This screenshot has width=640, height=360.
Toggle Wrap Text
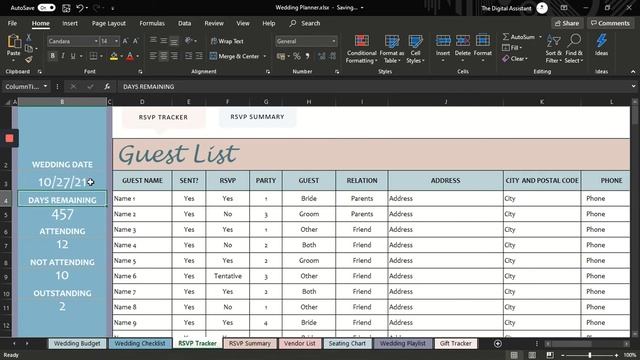(227, 41)
